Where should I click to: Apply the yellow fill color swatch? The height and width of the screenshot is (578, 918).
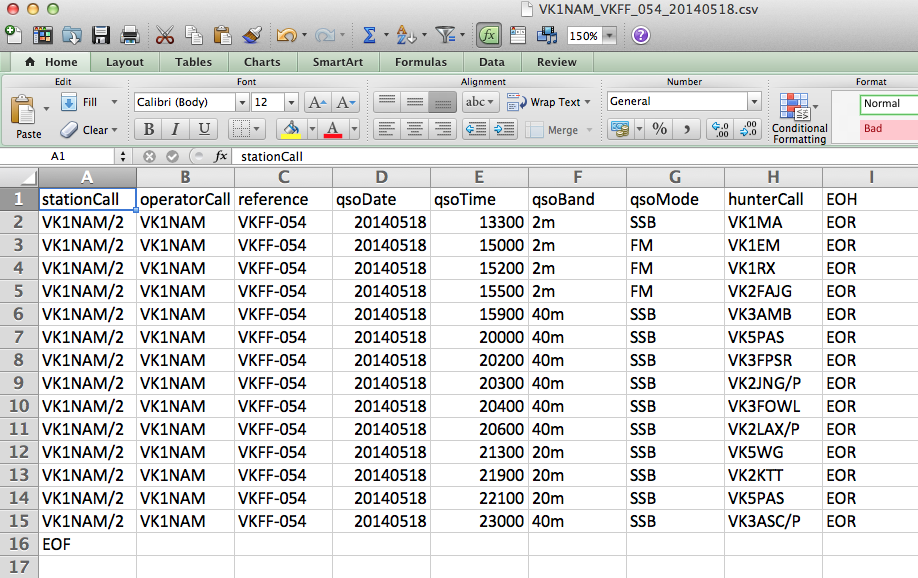click(291, 129)
